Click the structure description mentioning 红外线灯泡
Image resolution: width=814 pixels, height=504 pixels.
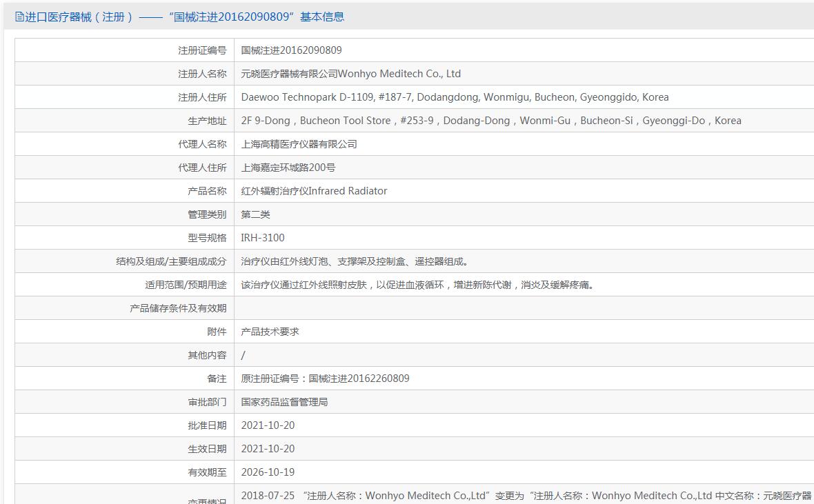click(x=356, y=261)
